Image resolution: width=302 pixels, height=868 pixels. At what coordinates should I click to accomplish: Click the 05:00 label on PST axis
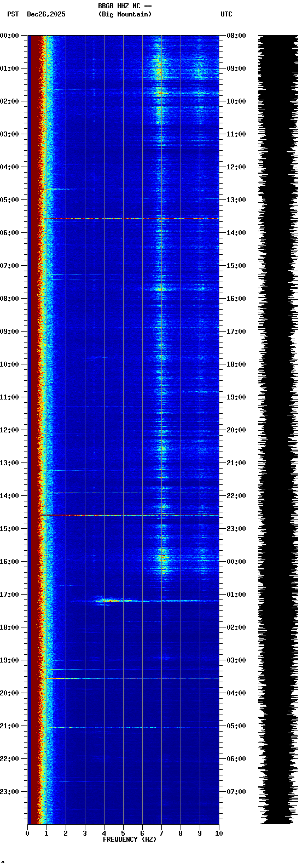click(10, 200)
